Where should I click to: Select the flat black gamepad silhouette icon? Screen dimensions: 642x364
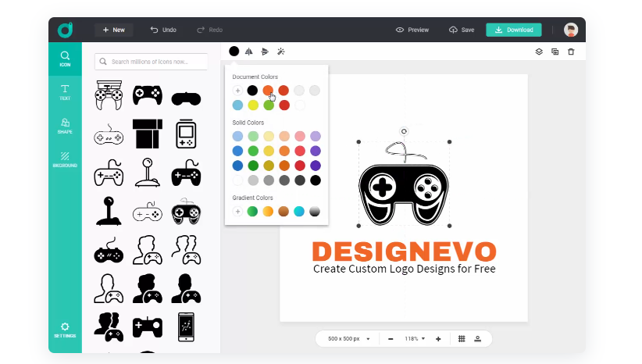(186, 98)
